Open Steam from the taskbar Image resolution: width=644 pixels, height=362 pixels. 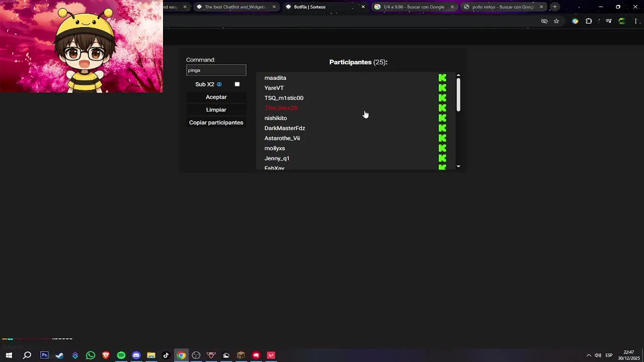[59, 355]
